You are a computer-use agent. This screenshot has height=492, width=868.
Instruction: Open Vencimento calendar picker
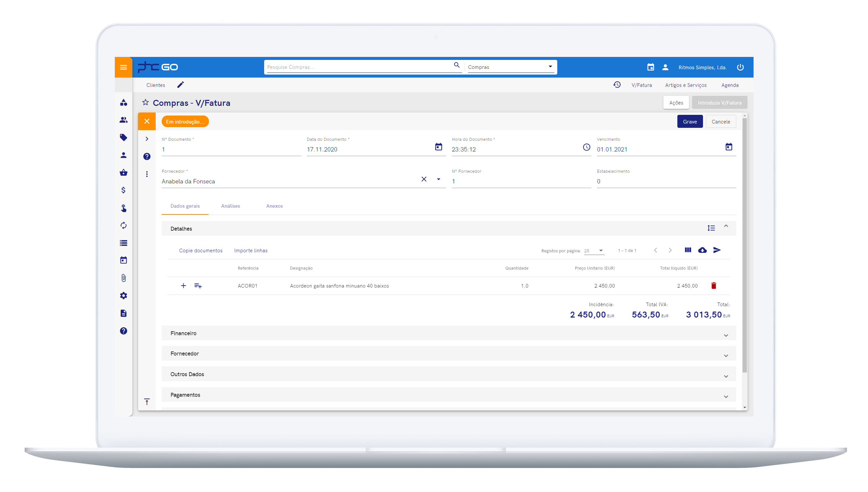coord(728,147)
